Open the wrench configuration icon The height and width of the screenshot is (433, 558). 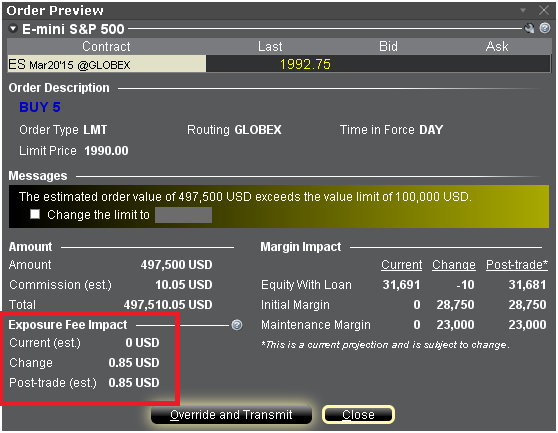(529, 28)
